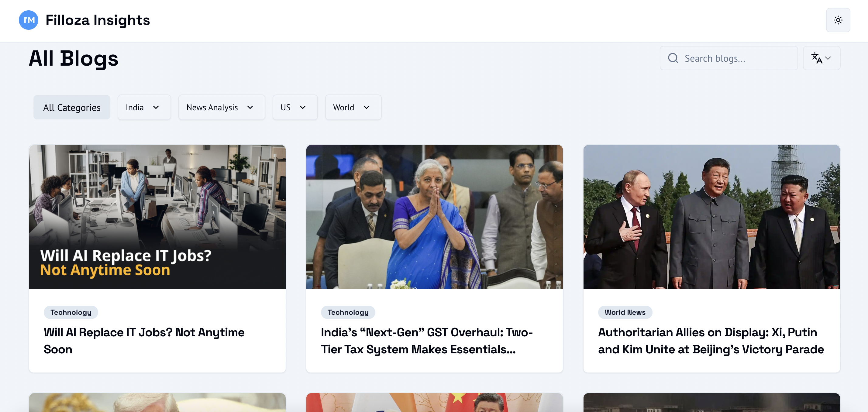This screenshot has width=868, height=412.
Task: Read the GST Overhaul article
Action: (x=426, y=341)
